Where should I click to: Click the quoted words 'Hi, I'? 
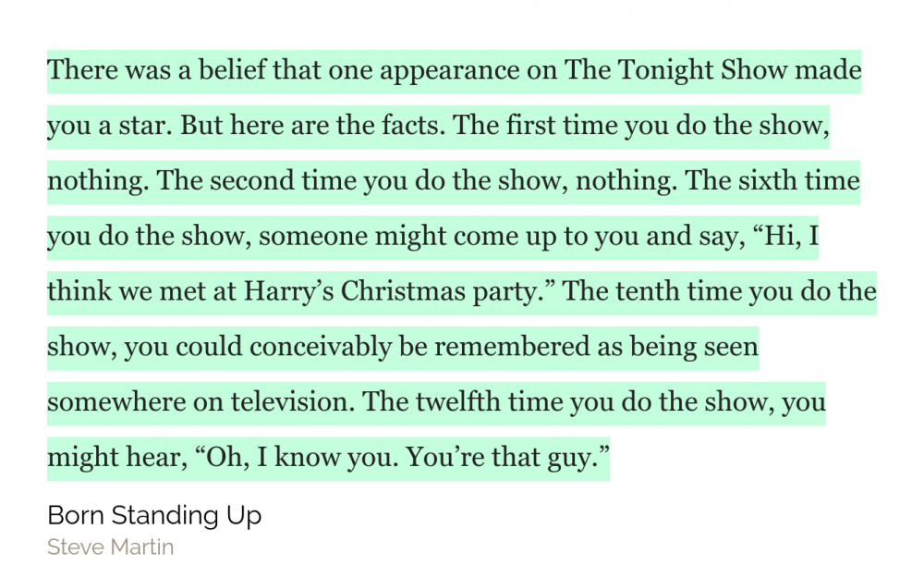coord(786,236)
